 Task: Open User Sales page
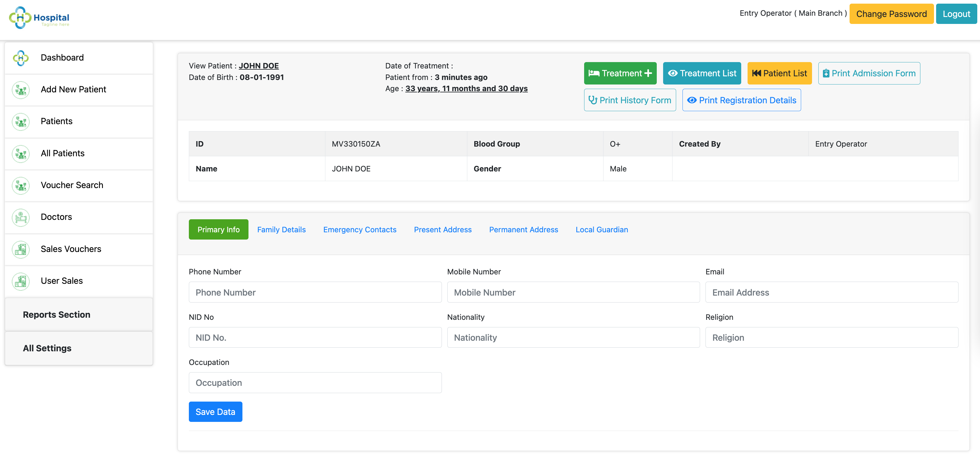(x=79, y=281)
